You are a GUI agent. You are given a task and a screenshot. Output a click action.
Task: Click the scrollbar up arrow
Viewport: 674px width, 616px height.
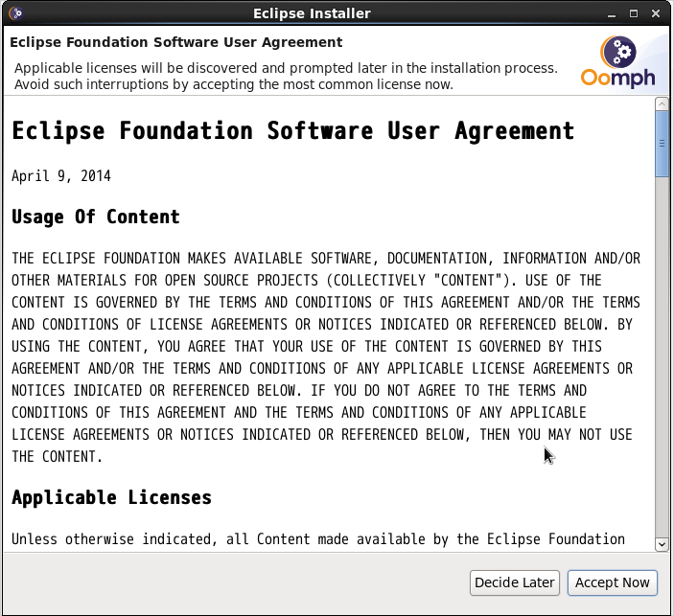pos(662,103)
